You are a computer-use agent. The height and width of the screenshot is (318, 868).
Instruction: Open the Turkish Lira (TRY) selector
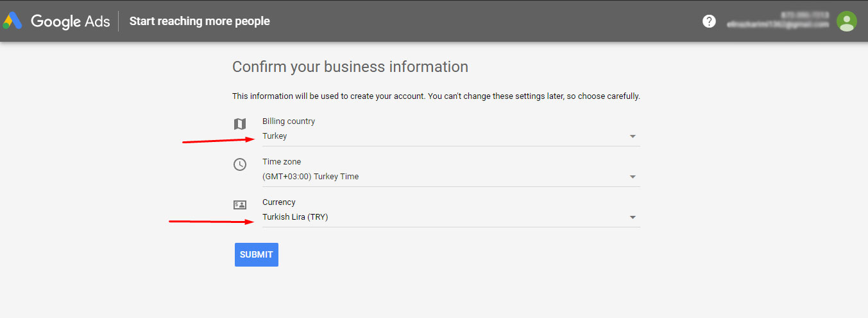click(451, 217)
